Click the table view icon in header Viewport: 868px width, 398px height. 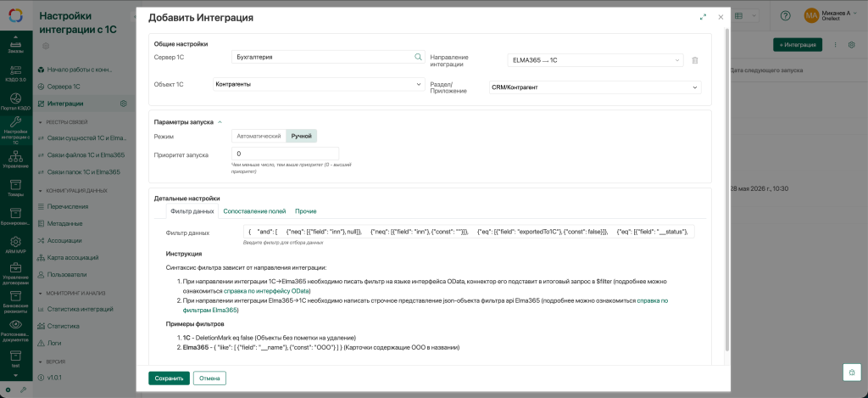coord(738,17)
